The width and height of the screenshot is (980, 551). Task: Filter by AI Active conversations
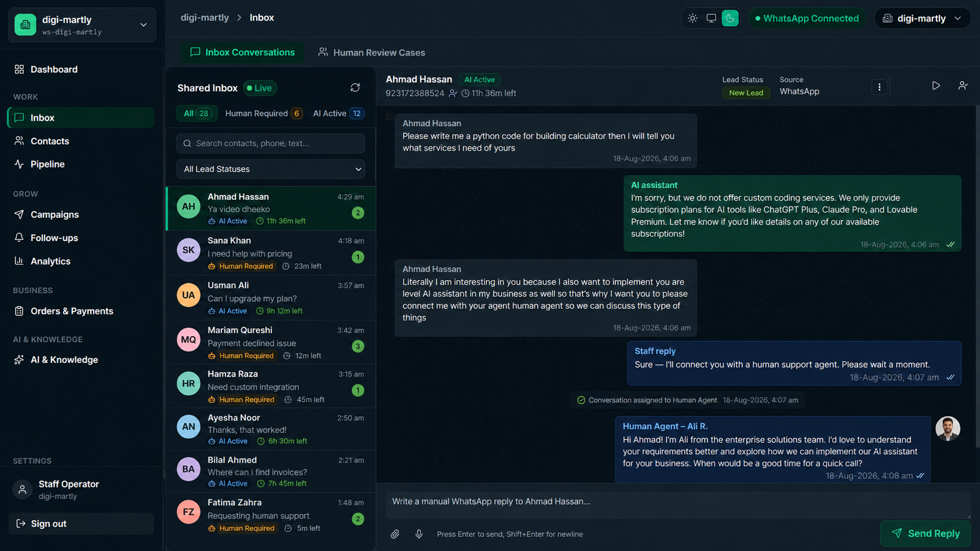coord(339,113)
